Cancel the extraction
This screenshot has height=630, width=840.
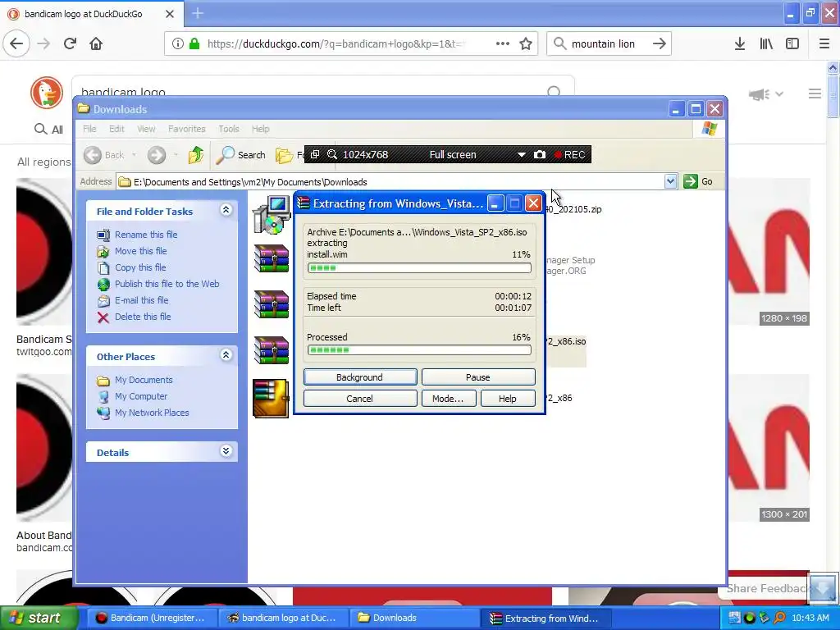(360, 399)
